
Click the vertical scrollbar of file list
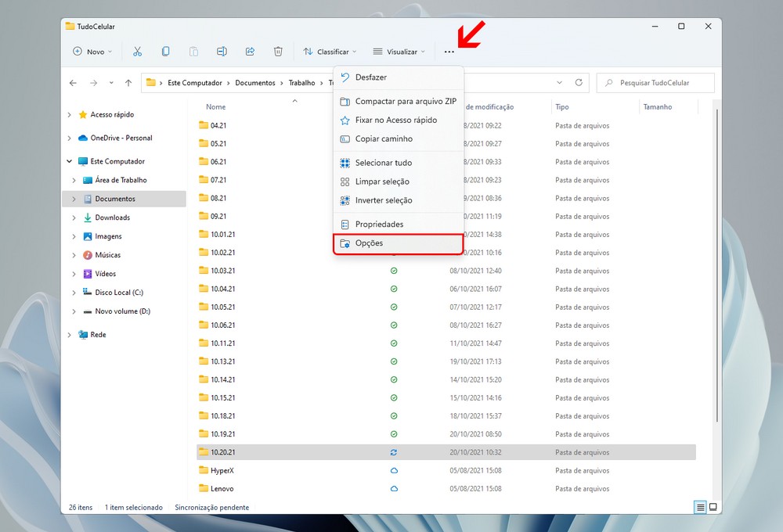pos(716,264)
